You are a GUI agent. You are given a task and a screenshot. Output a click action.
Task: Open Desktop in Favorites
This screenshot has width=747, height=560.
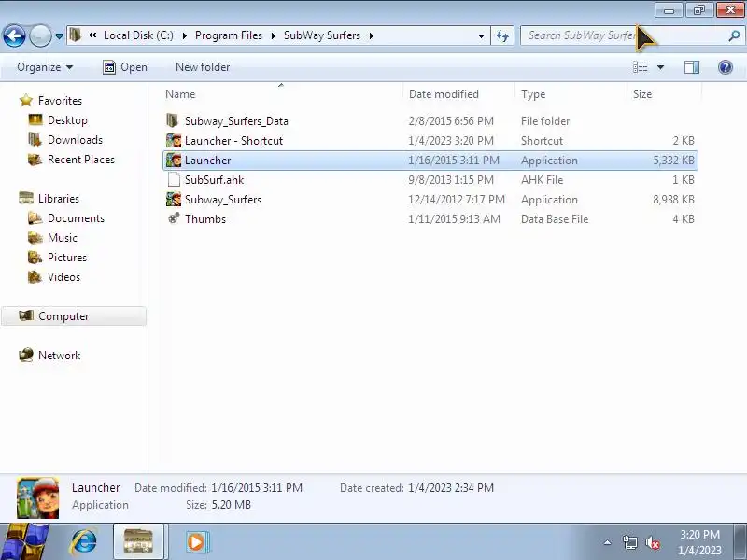click(x=67, y=120)
